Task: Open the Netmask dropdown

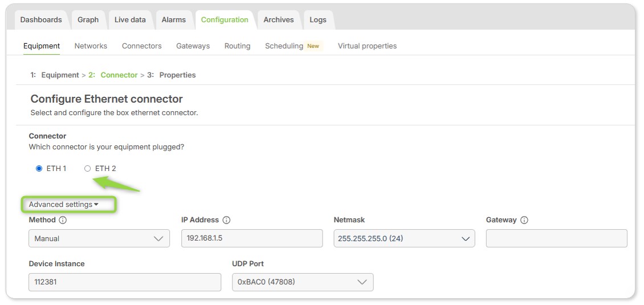Action: click(404, 238)
